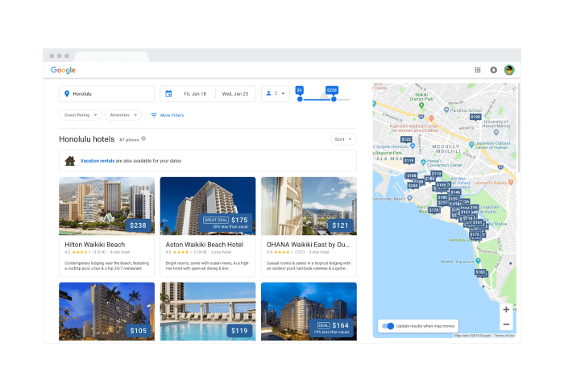Click the $170 price marker on map

[x=433, y=210]
